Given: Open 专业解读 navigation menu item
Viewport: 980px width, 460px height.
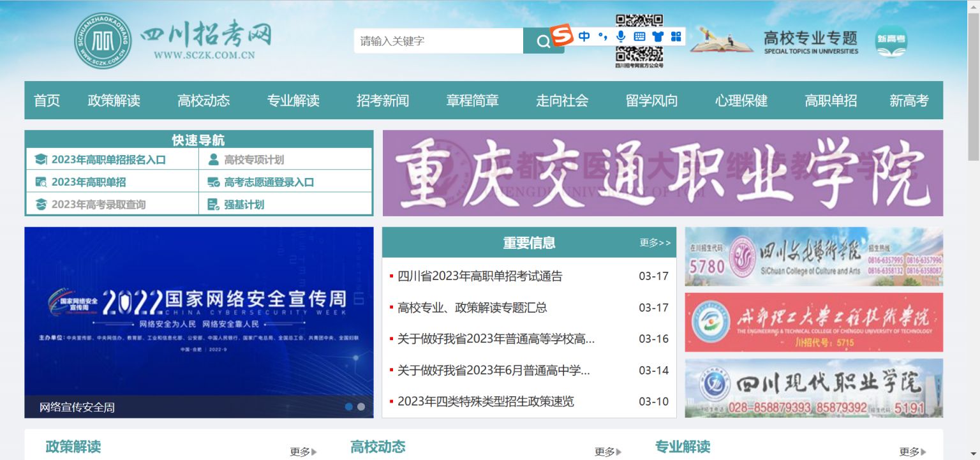Looking at the screenshot, I should pos(293,100).
